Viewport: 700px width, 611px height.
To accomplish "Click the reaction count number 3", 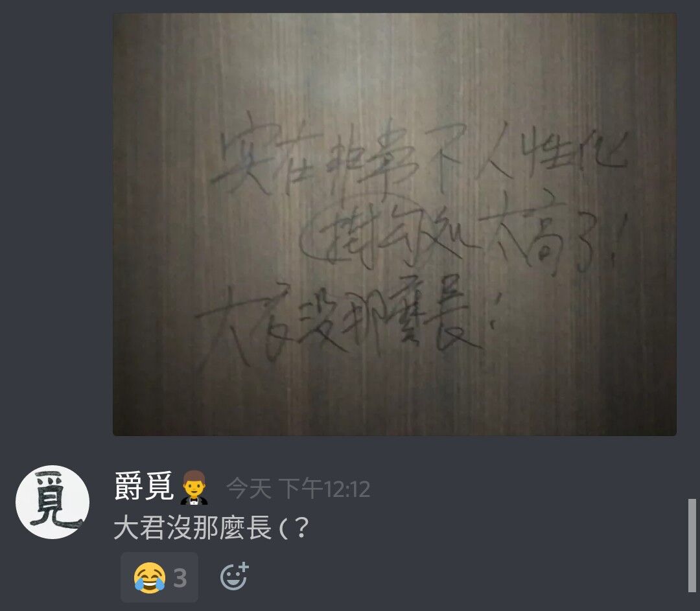I will (x=180, y=578).
